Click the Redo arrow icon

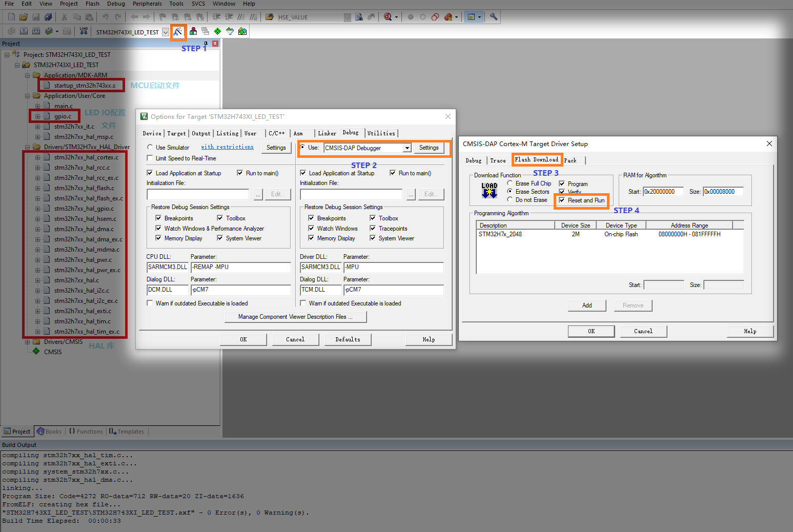coord(118,17)
